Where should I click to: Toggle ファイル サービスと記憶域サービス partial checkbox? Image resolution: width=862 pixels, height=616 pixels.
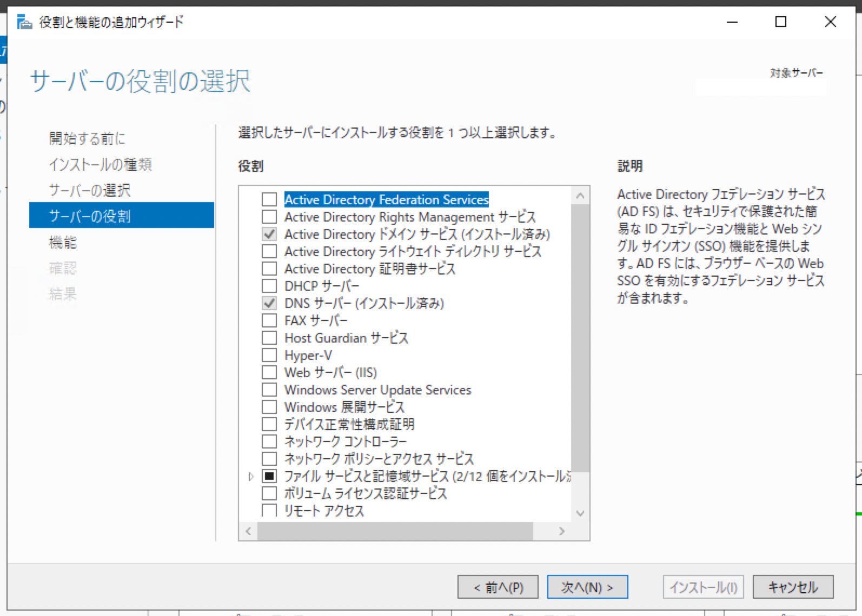269,476
